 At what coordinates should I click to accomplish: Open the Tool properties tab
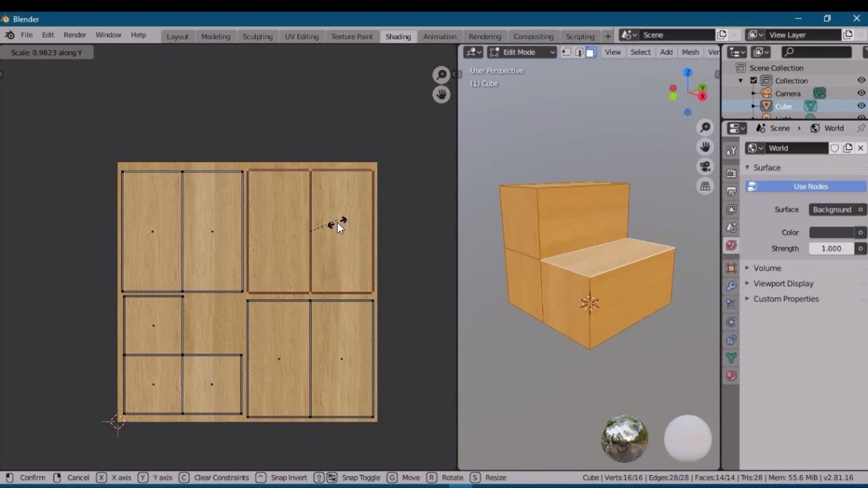[731, 150]
